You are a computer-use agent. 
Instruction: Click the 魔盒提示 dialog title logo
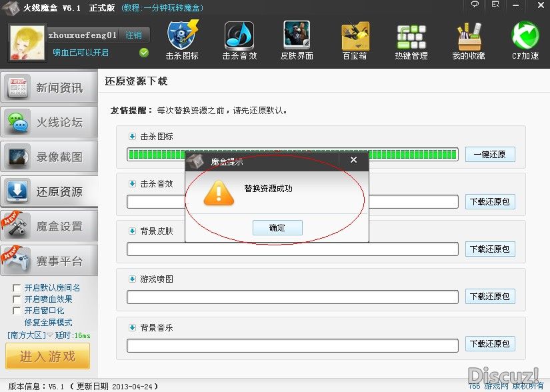tap(195, 161)
